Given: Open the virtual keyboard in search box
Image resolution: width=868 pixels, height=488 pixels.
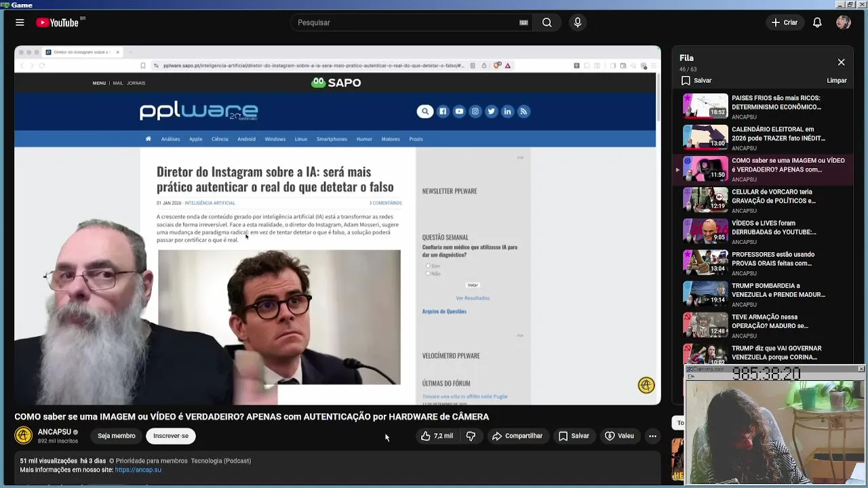Looking at the screenshot, I should [524, 22].
